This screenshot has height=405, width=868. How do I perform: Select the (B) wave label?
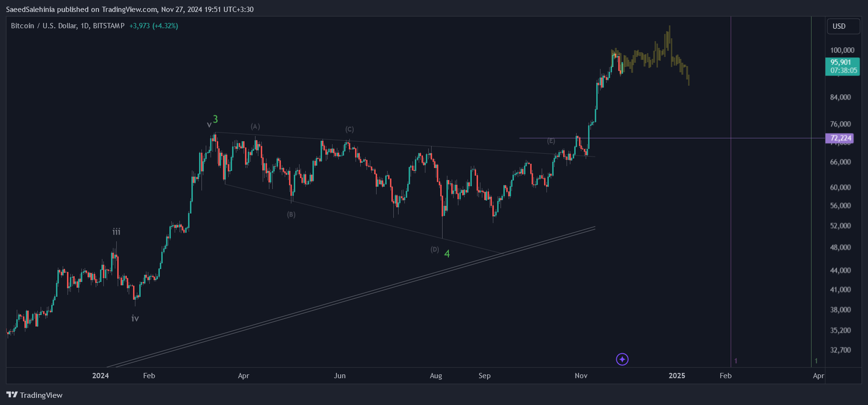[291, 214]
